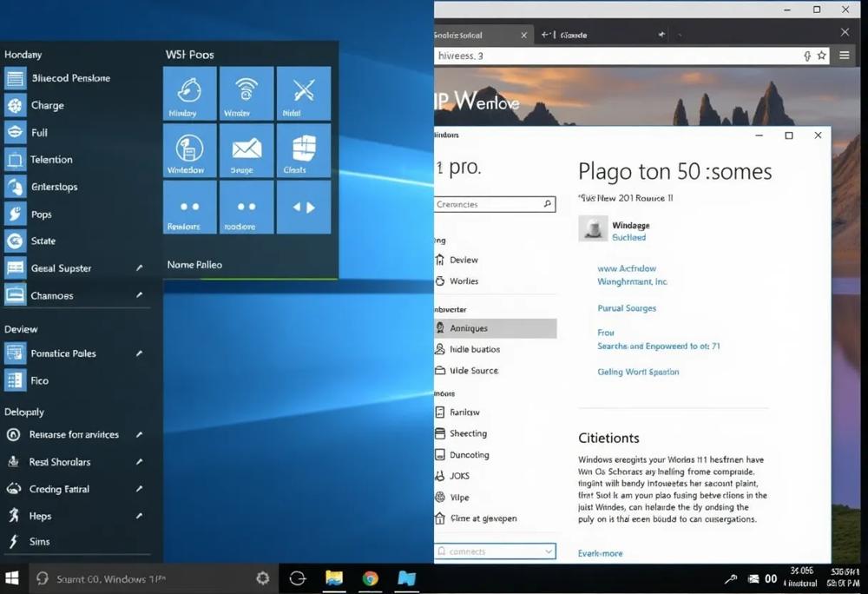Select Anniques in the settings sidebar
Screen dimensions: 868x594
(x=495, y=327)
